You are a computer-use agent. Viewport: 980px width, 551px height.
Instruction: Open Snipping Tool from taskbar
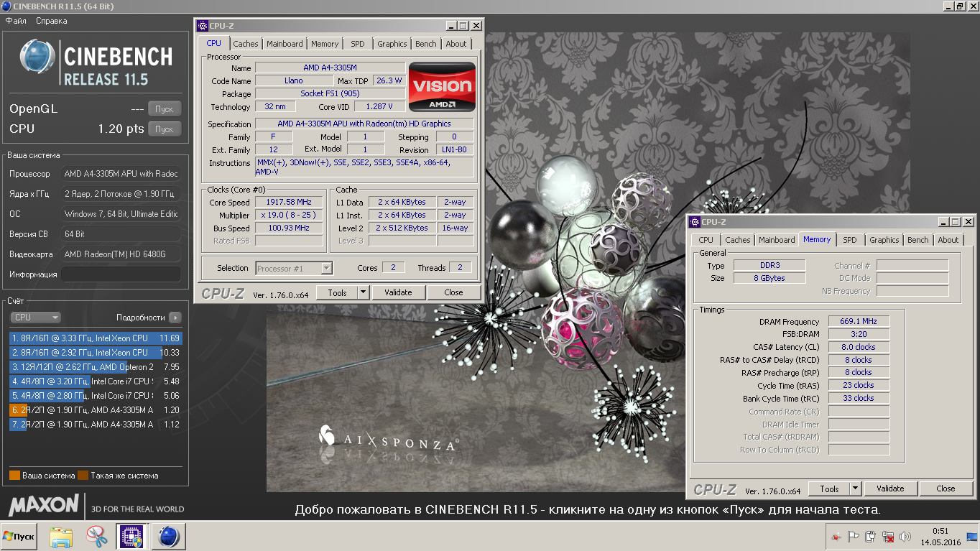coord(96,537)
